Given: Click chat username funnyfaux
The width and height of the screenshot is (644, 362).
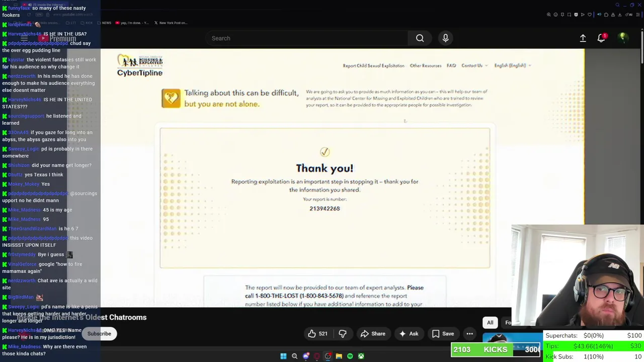Looking at the screenshot, I should [19, 8].
